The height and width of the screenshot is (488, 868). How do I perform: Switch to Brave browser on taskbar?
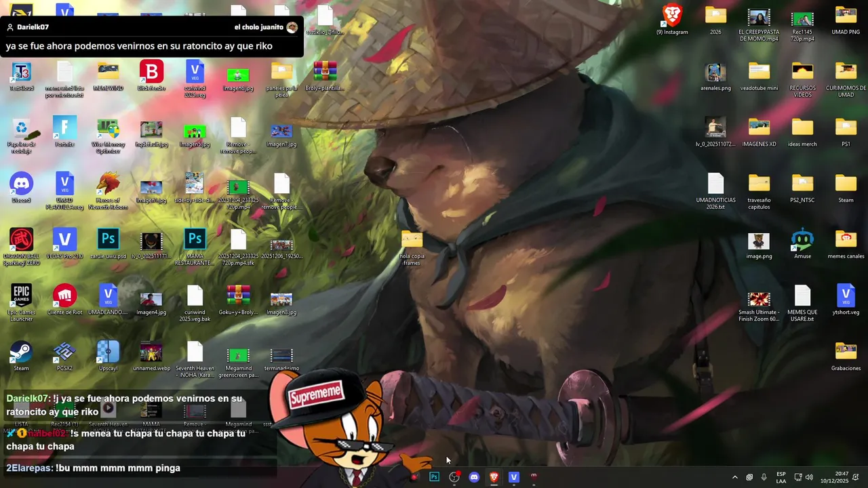coord(494,477)
